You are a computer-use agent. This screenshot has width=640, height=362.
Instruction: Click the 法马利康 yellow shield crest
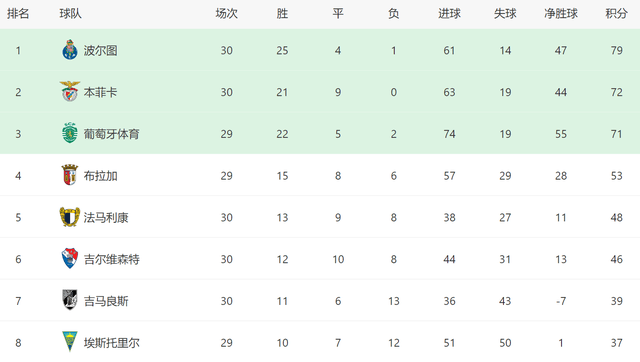[x=70, y=217]
